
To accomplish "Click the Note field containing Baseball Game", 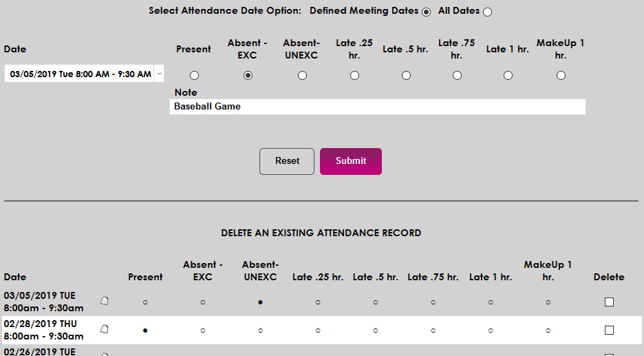I will [x=377, y=107].
